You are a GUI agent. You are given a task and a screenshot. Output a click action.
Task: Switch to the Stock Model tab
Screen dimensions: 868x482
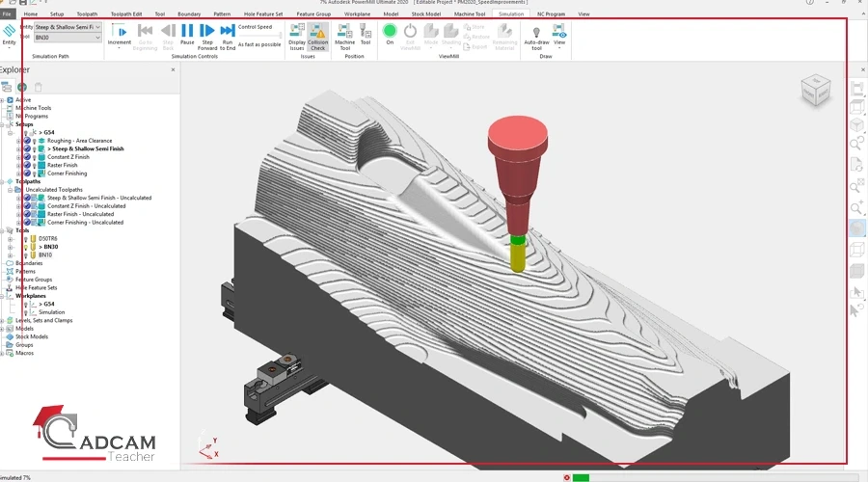[426, 13]
